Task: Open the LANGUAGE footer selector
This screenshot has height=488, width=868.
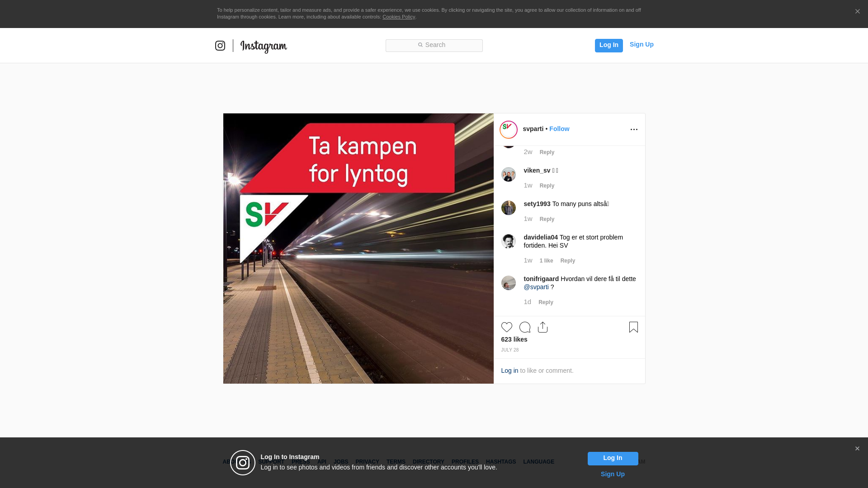Action: pos(539,462)
